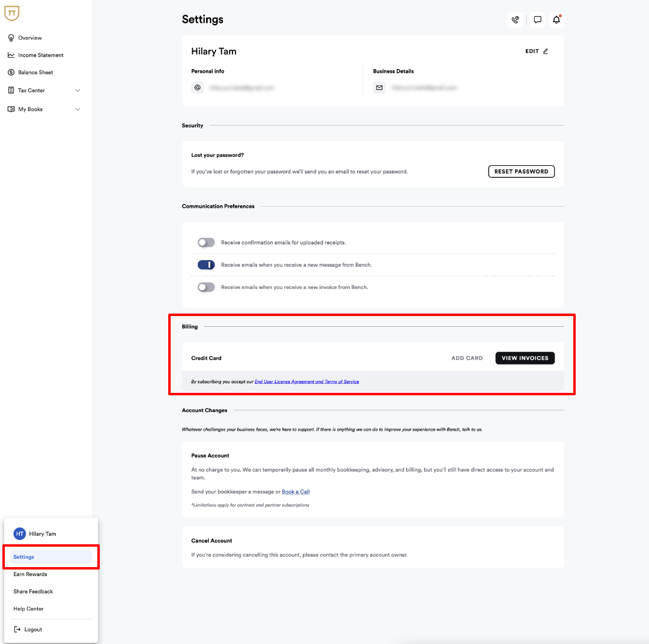649x644 pixels.
Task: Open Tax Center via the calculator icon
Action: click(x=11, y=90)
